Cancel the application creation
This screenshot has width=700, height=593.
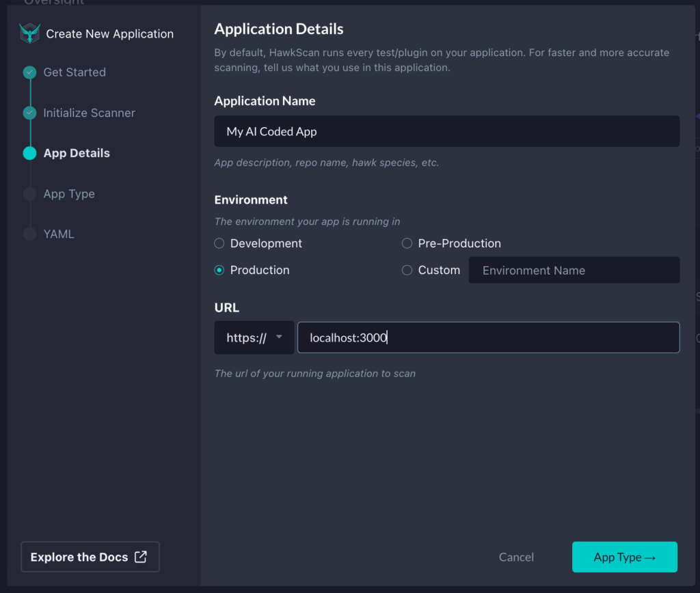coord(516,557)
